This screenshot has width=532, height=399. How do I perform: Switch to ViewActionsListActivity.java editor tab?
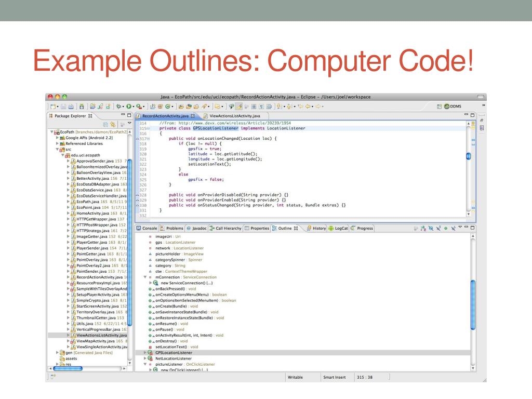[233, 115]
